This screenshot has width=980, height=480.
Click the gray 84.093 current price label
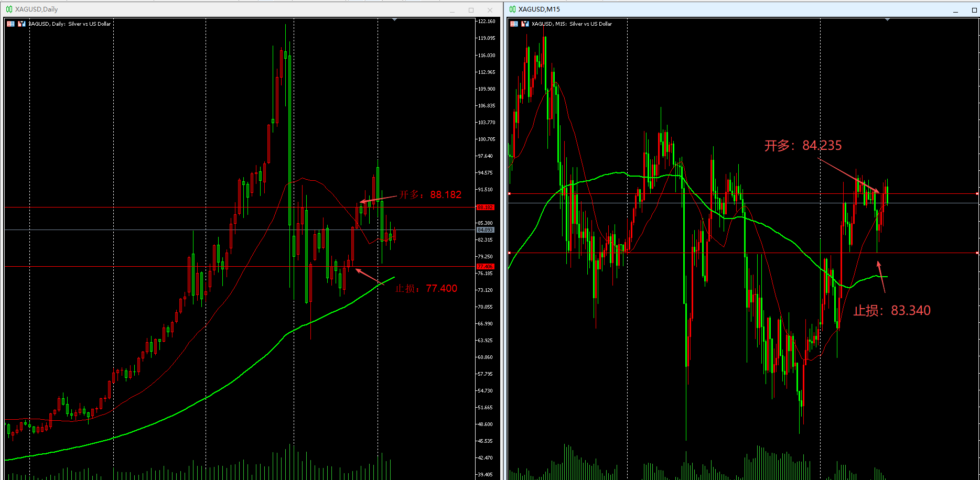click(x=485, y=230)
